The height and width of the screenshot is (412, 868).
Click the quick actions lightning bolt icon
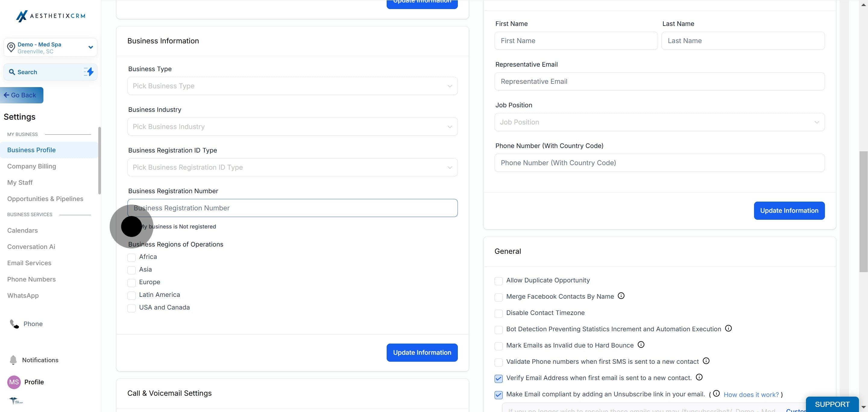pos(89,72)
